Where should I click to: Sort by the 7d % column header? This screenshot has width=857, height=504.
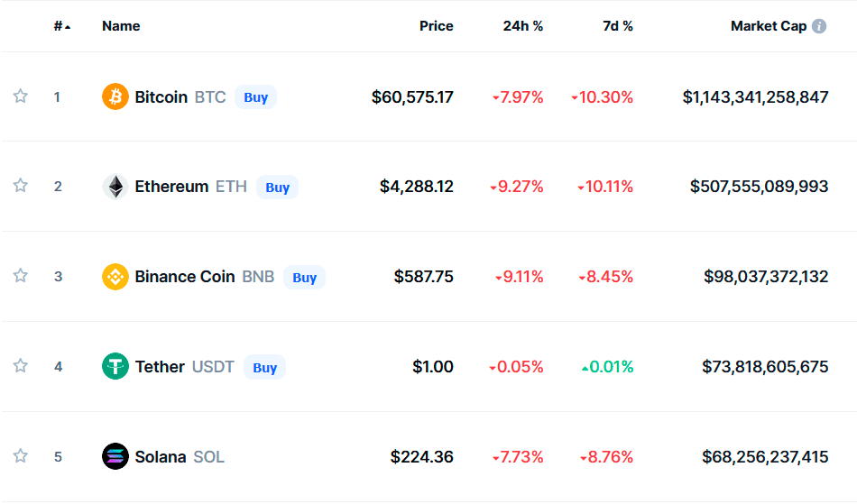click(618, 26)
